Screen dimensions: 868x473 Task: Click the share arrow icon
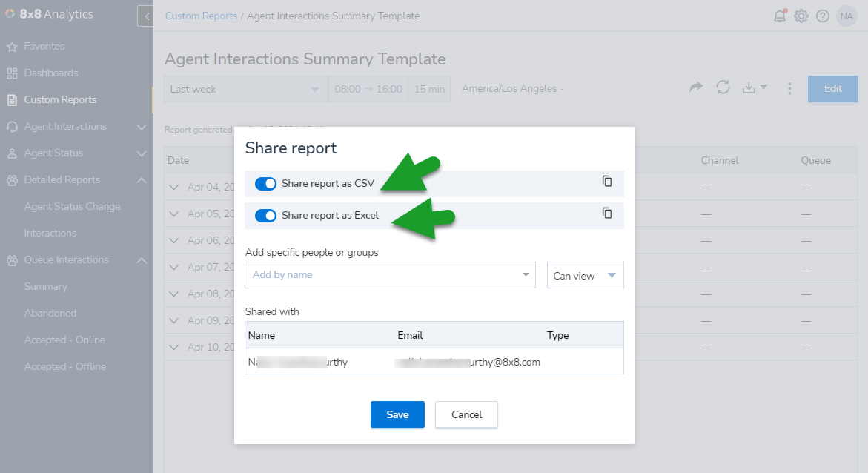click(696, 87)
